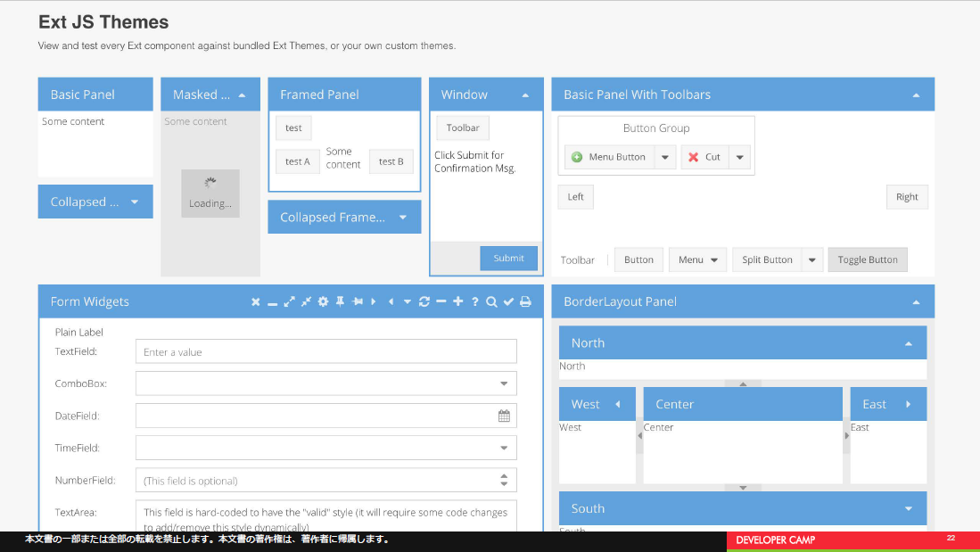Viewport: 980px width, 552px height.
Task: Collapse the Masked panel
Action: 242,95
